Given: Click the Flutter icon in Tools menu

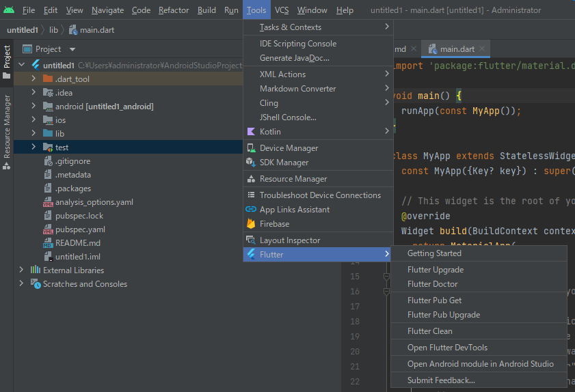Looking at the screenshot, I should [251, 254].
